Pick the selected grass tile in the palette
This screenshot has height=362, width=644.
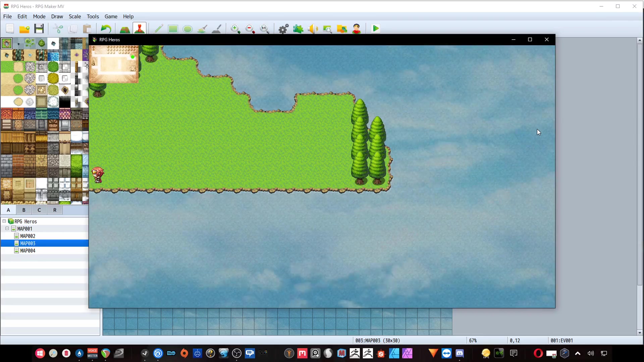coord(6,43)
